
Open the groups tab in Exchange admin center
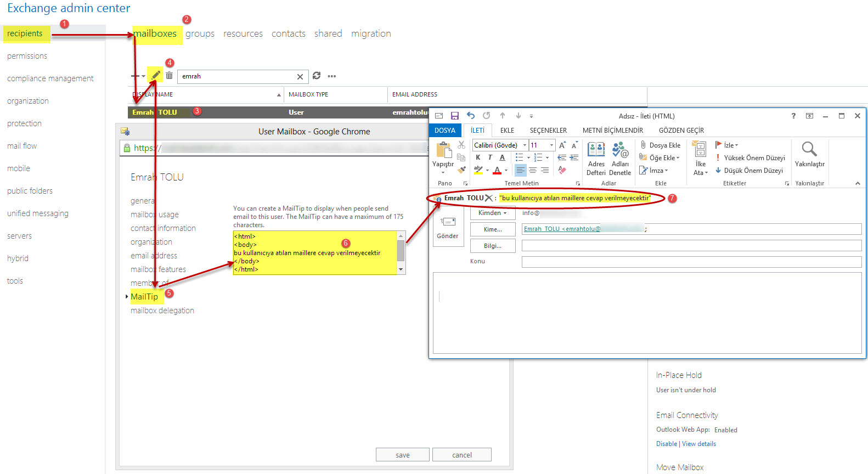pyautogui.click(x=200, y=34)
